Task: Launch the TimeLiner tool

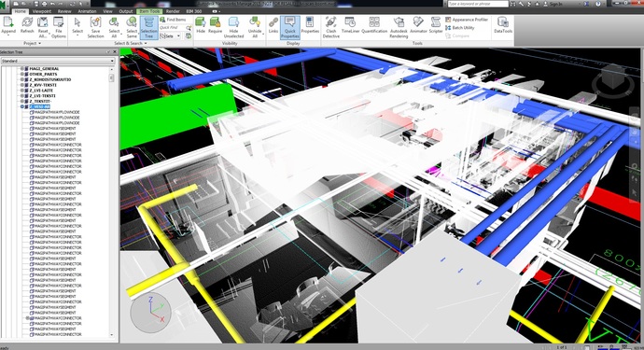Action: 350,25
